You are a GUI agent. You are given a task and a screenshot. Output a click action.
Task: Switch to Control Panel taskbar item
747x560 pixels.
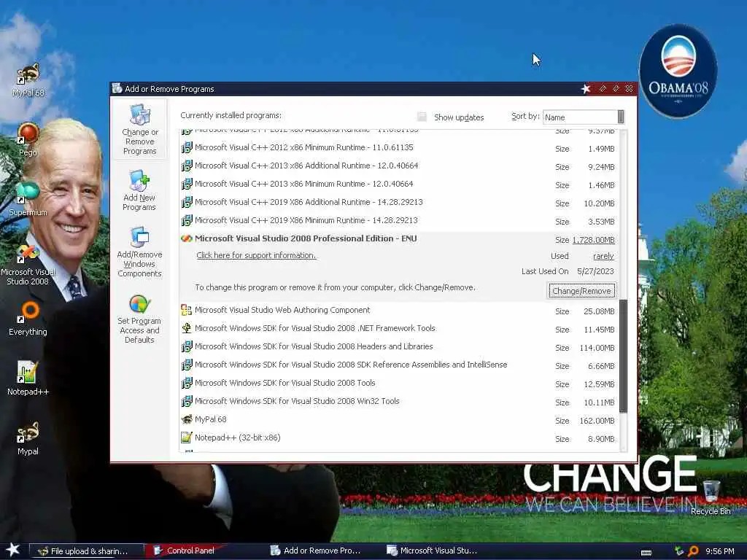tap(186, 551)
